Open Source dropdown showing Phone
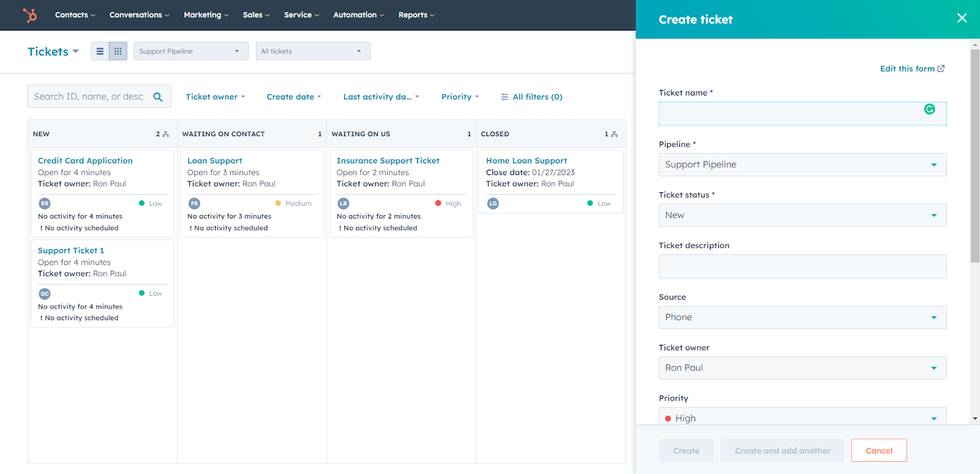The width and height of the screenshot is (980, 474). [x=802, y=317]
